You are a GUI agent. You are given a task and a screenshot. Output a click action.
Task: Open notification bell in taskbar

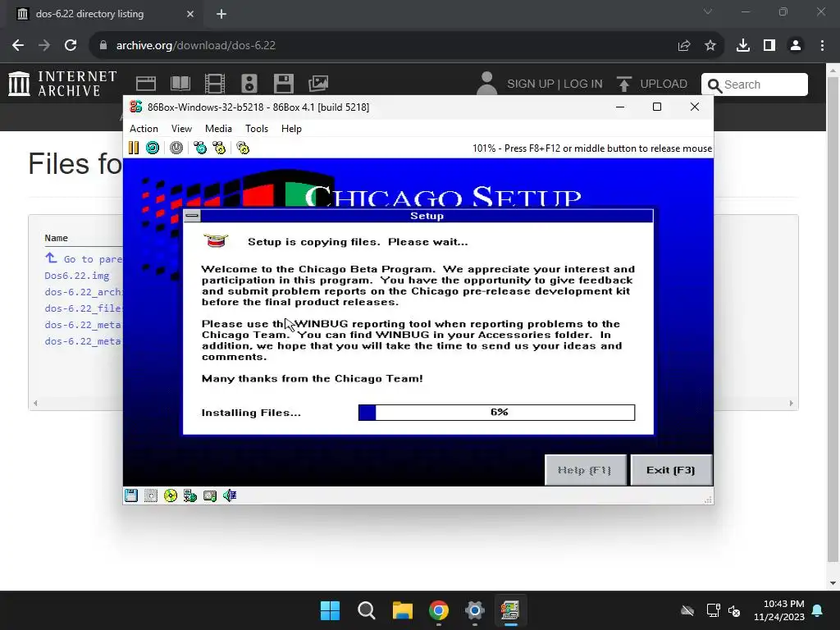click(x=818, y=610)
